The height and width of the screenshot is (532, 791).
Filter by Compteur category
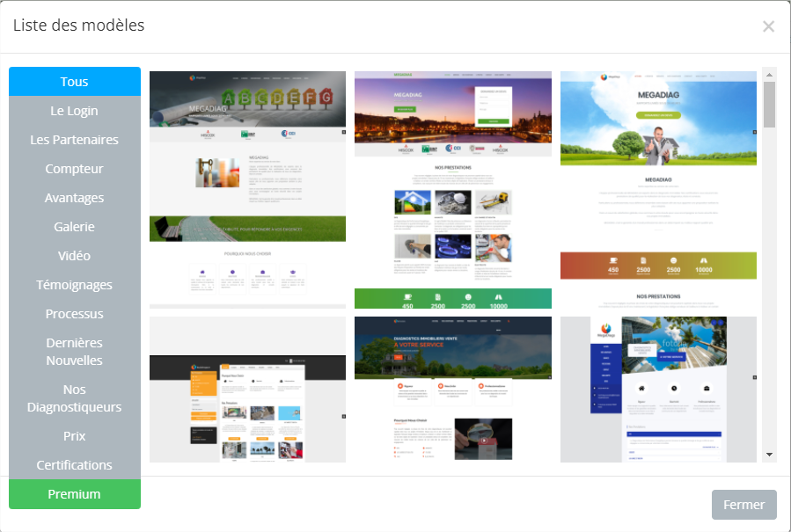[x=75, y=169]
